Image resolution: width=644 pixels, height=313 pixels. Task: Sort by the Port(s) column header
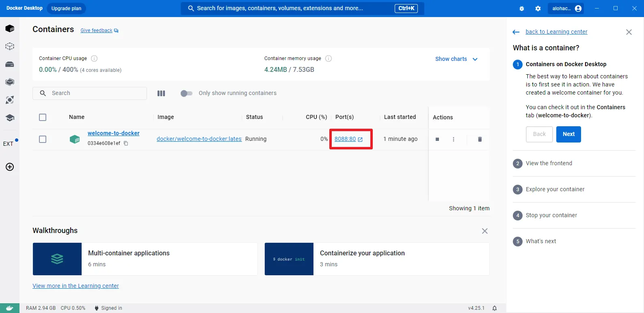point(344,117)
